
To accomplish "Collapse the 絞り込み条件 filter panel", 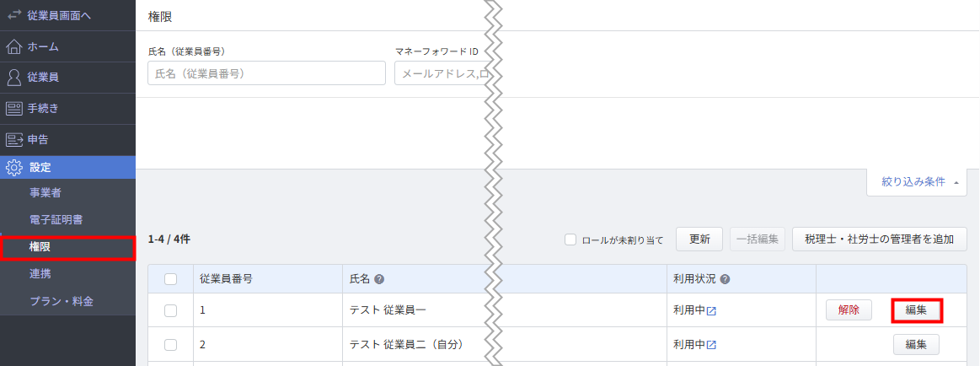I will point(917,182).
